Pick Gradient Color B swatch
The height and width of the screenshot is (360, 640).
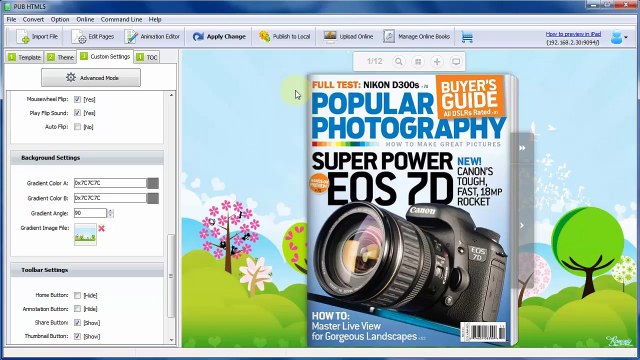point(153,198)
